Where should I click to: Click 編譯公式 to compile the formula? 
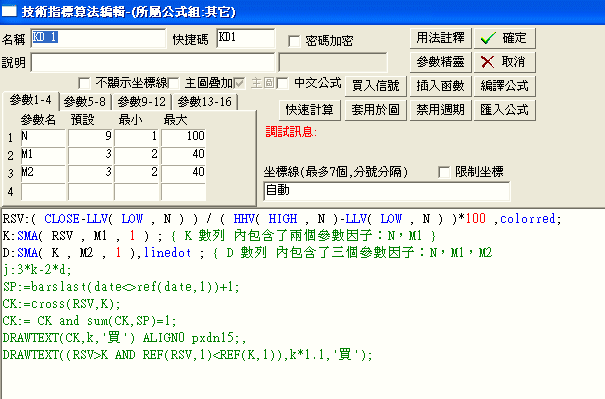504,86
